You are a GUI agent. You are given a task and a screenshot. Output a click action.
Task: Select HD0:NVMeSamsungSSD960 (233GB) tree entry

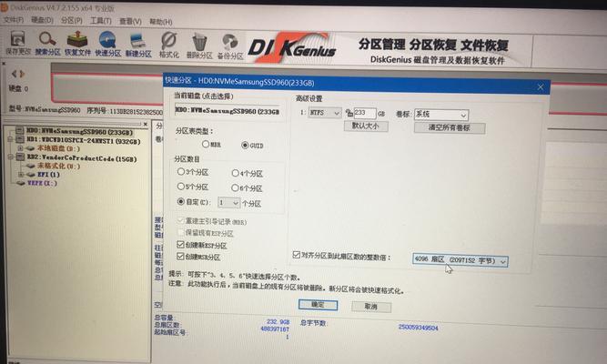(x=79, y=131)
